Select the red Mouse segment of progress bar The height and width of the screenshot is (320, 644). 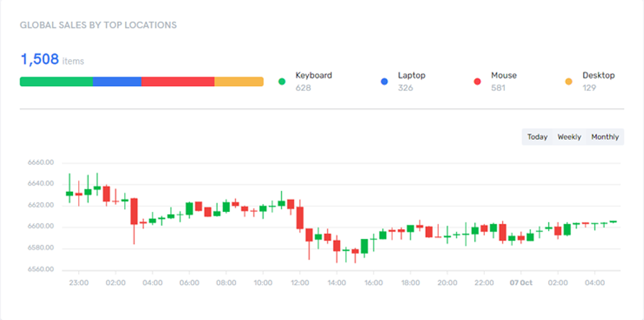click(x=178, y=82)
